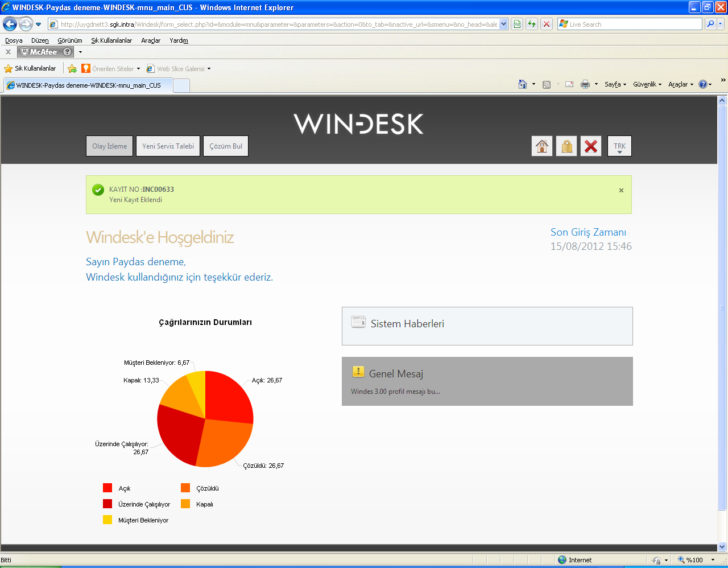
Task: Click the read mail icon
Action: click(x=569, y=84)
